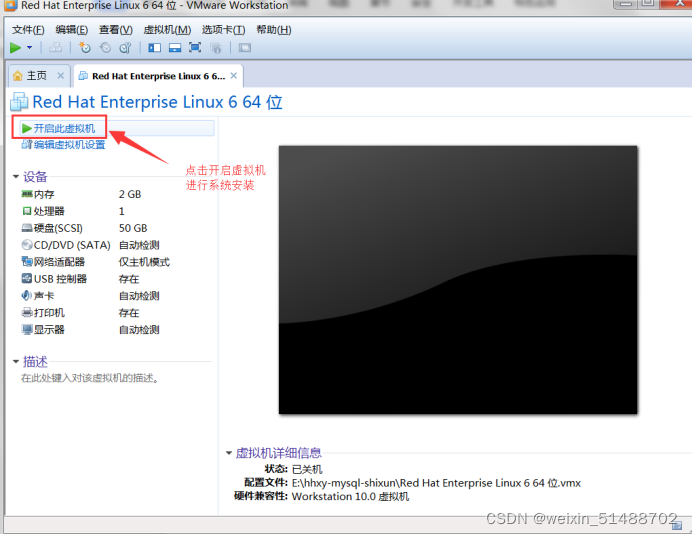Enter full screen mode via toolbar icon
Image resolution: width=692 pixels, height=535 pixels.
tap(195, 48)
